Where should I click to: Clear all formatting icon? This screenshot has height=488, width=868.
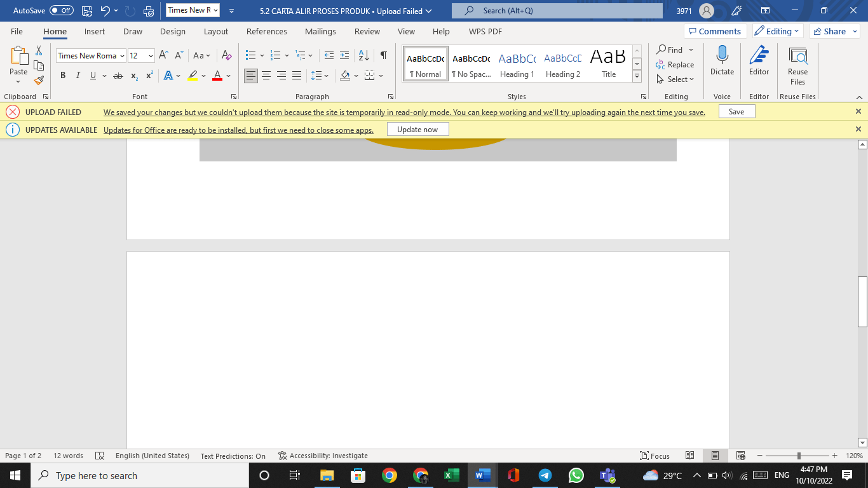227,55
